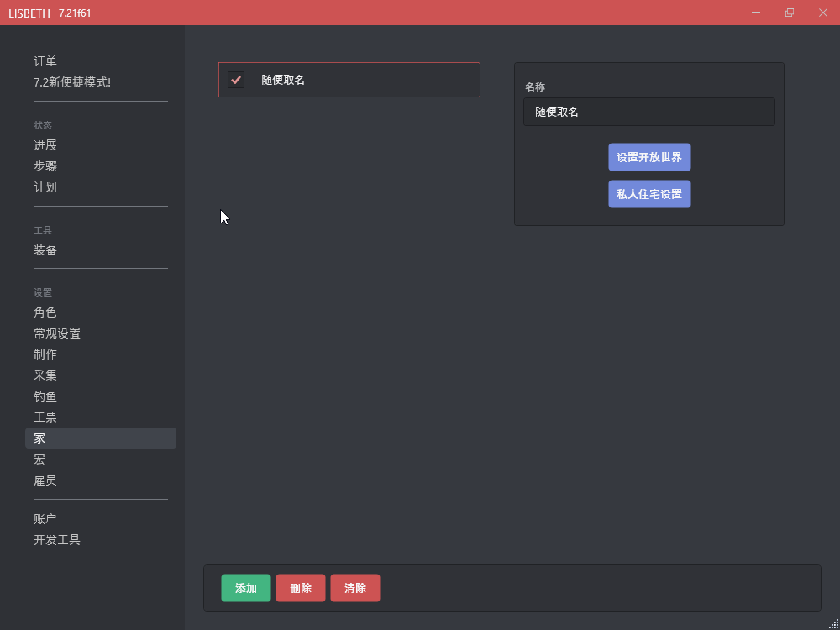Restore down the LISBETH window

[790, 13]
